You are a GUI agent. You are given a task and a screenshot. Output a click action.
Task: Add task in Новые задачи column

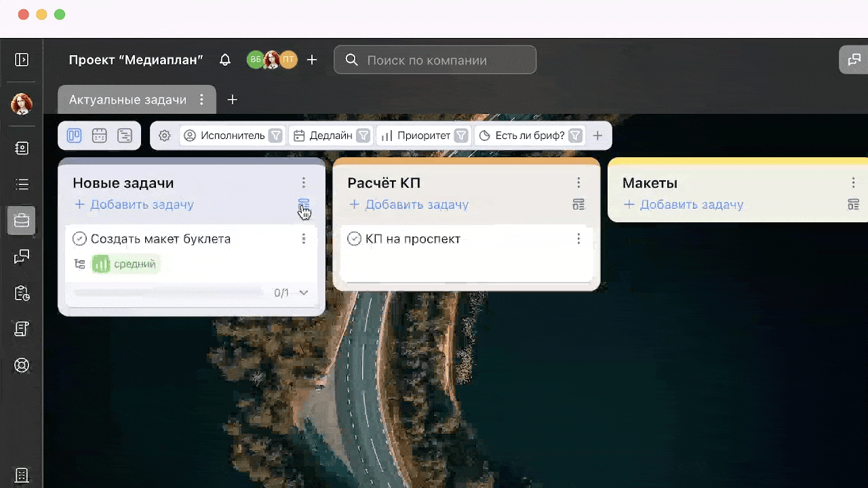[x=134, y=205]
